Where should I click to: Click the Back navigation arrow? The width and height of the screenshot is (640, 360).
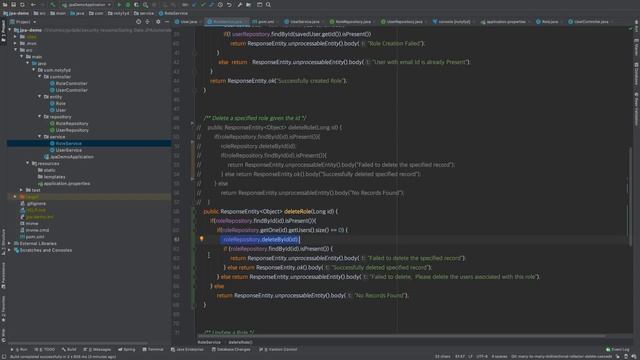coord(33,5)
